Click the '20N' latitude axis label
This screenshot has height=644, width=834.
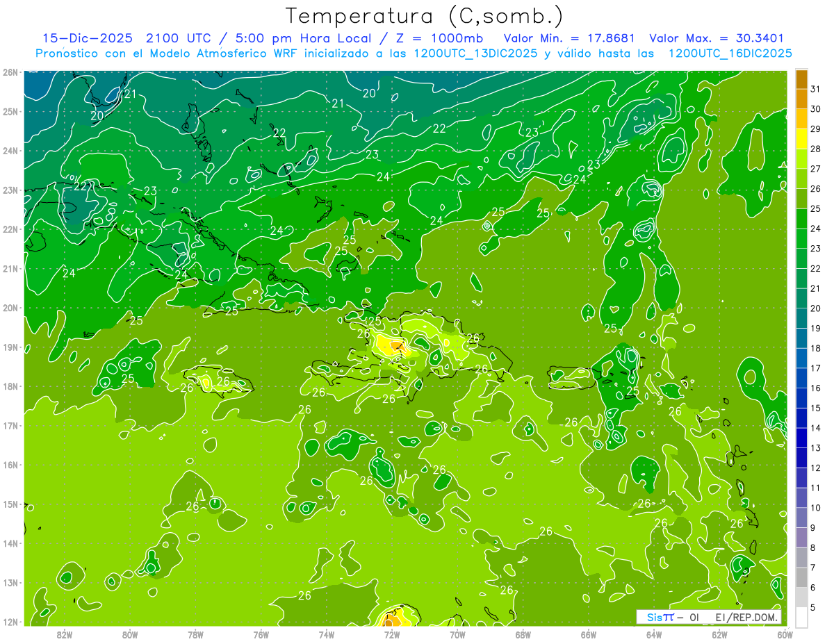click(x=10, y=308)
